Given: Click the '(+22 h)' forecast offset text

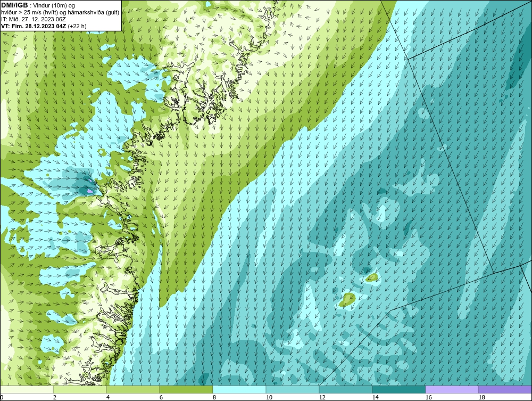Looking at the screenshot, I should click(x=77, y=26).
